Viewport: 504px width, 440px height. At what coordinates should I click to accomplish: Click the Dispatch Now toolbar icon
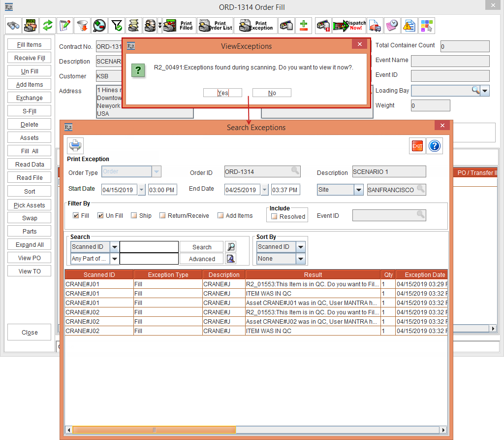point(349,25)
